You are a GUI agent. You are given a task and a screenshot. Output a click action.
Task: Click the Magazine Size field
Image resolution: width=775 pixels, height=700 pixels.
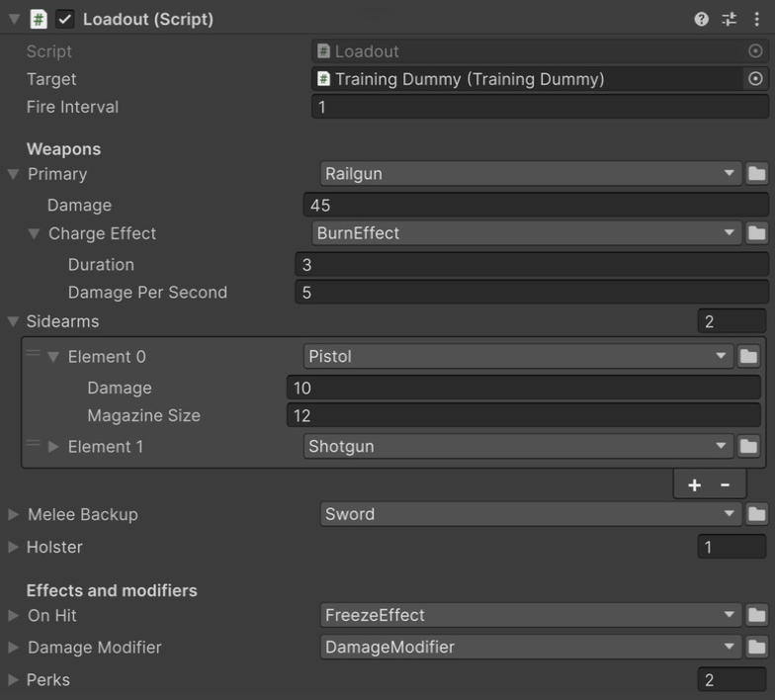[x=524, y=415]
